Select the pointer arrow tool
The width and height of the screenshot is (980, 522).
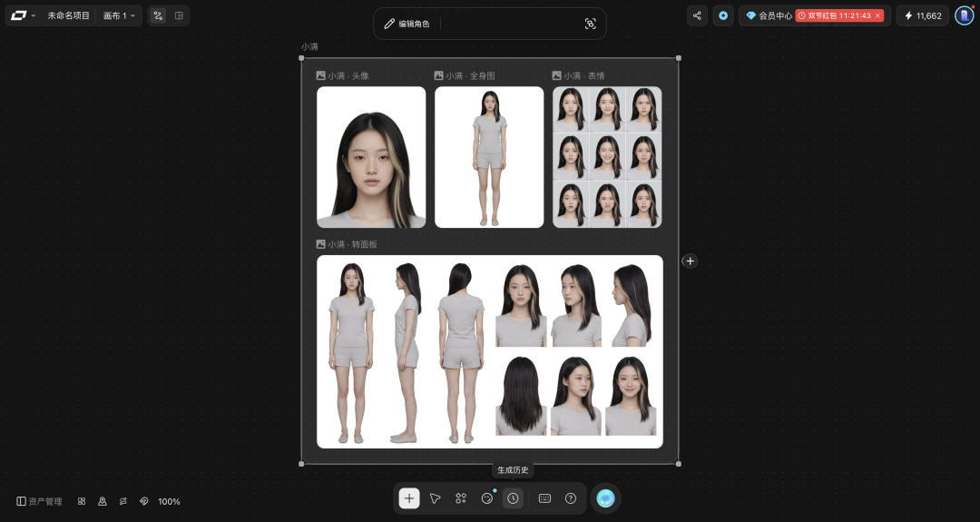point(435,498)
